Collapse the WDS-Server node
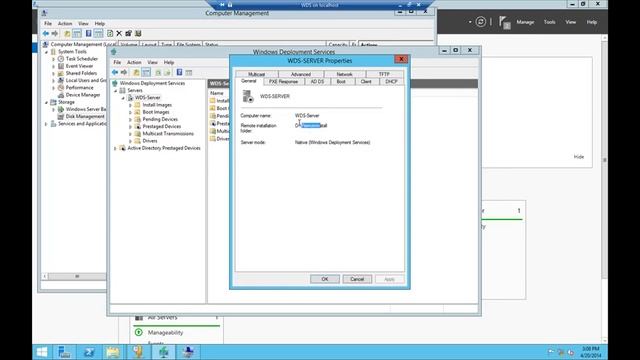The width and height of the screenshot is (640, 360). (123, 98)
